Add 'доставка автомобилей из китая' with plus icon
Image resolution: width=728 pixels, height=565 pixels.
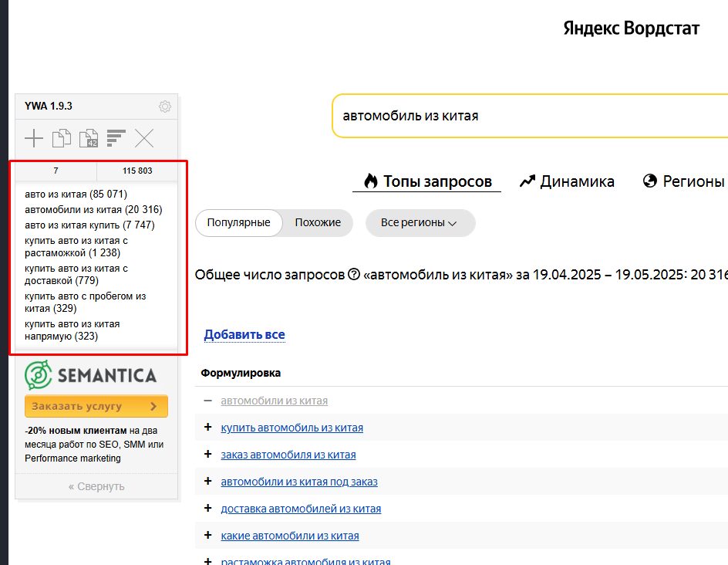(x=208, y=508)
